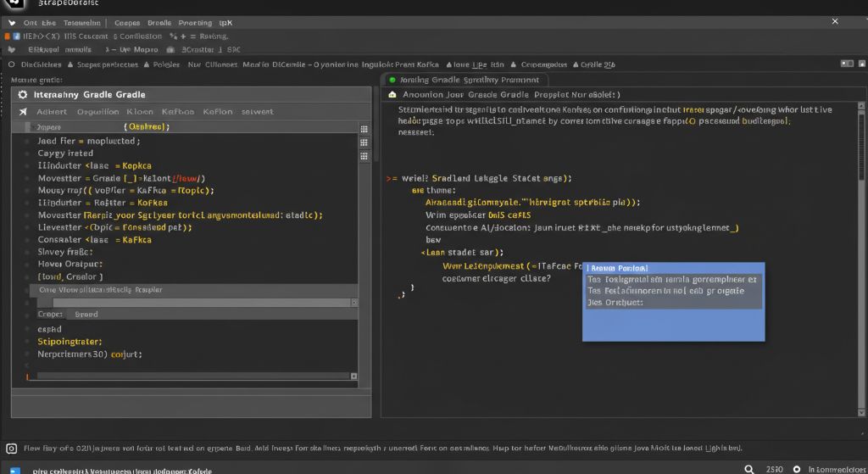Click the down arrow of the right vertical scrollbar

(861, 413)
